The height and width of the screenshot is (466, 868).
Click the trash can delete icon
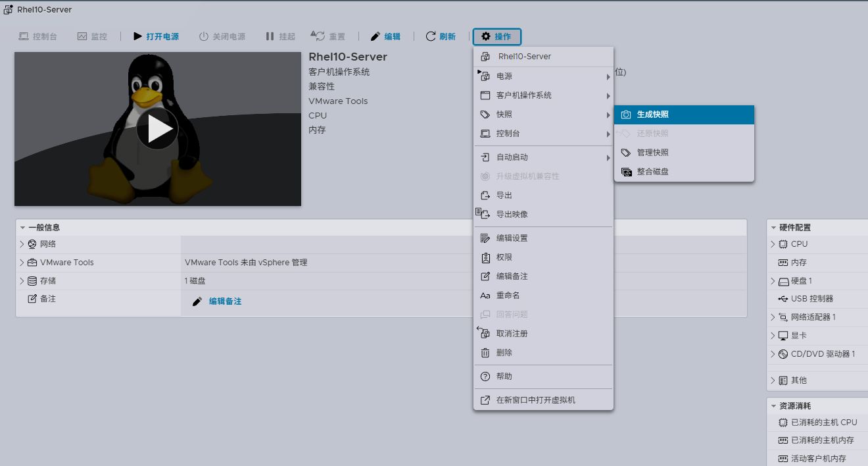[485, 353]
